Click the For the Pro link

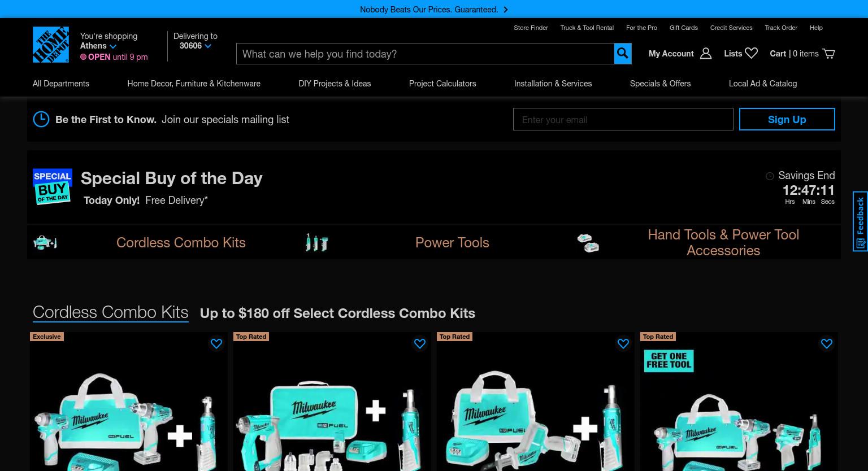pos(641,28)
